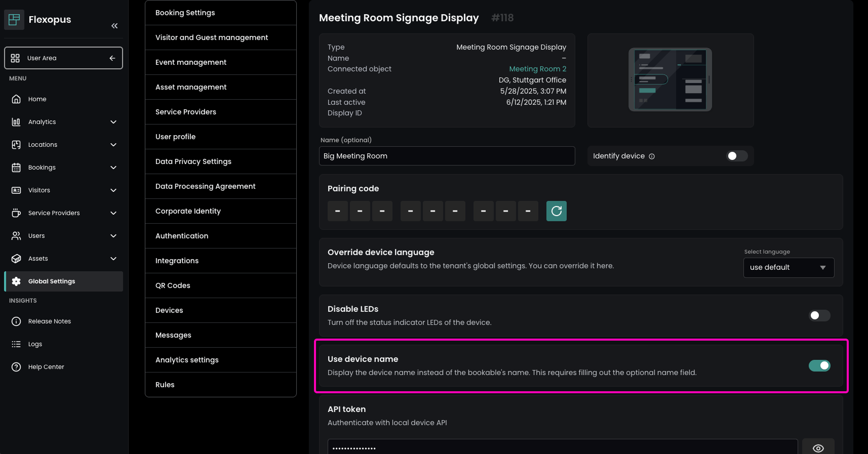This screenshot has height=454, width=868.
Task: Open Help Center question mark icon
Action: tap(16, 367)
